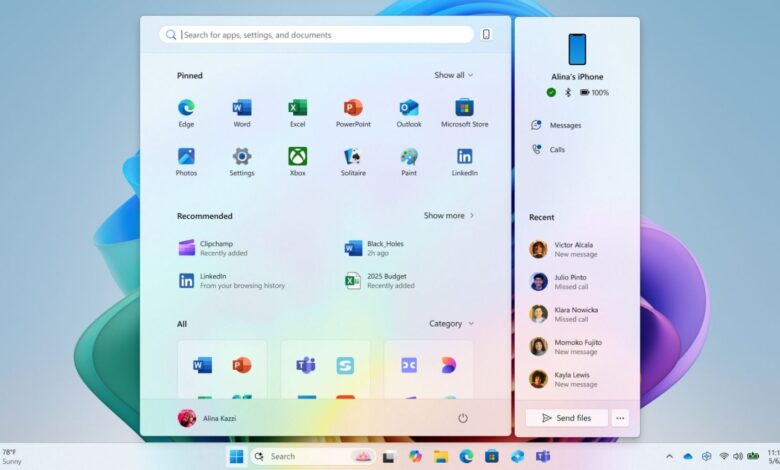Open Excel in the Pinned section
This screenshot has width=780, height=470.
(x=297, y=113)
